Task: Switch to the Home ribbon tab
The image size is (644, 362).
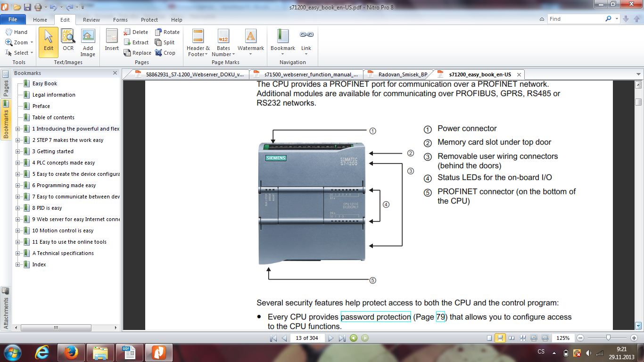Action: (x=40, y=20)
